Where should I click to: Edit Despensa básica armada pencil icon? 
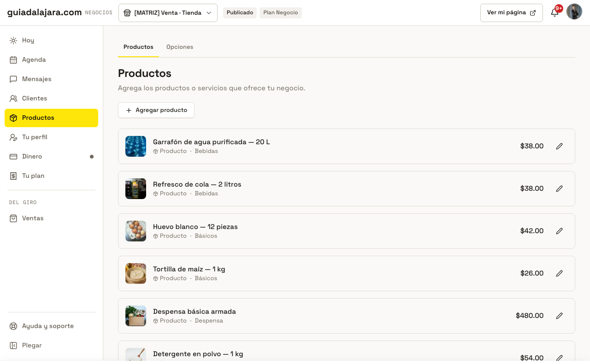coord(560,316)
